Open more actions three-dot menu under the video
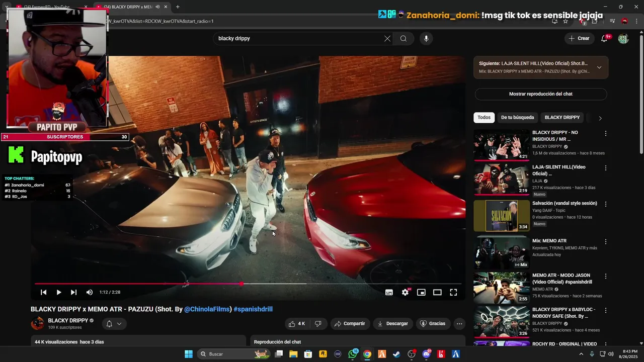 pyautogui.click(x=459, y=324)
